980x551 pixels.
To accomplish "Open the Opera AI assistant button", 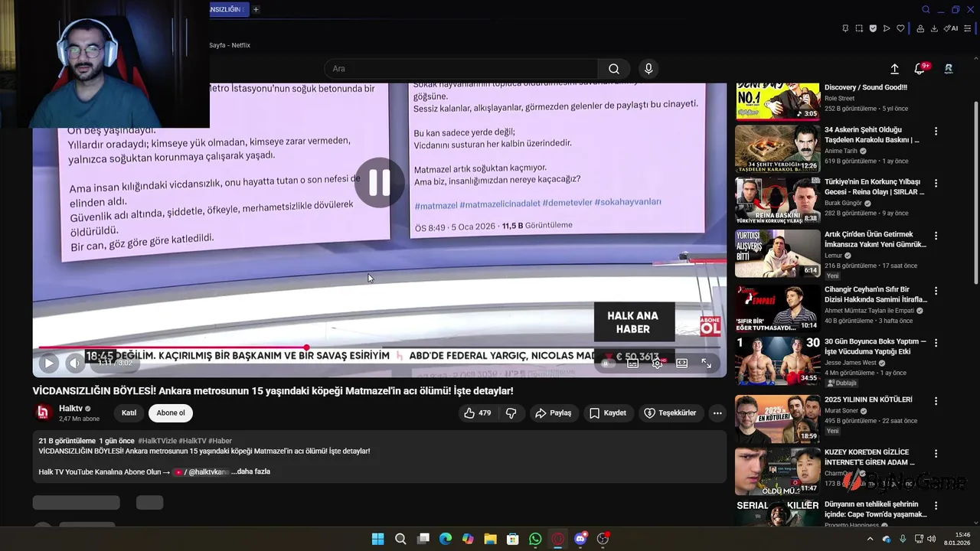I will click(x=951, y=28).
